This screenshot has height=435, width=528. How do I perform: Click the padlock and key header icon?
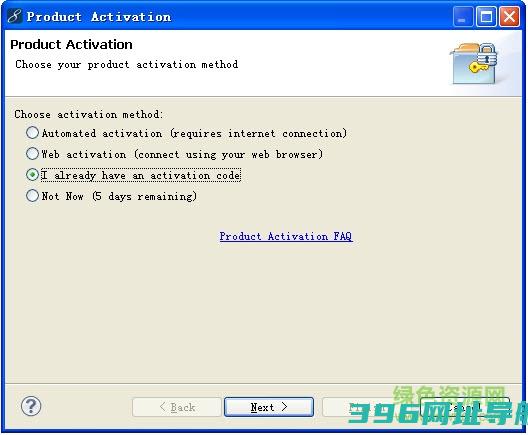(474, 63)
